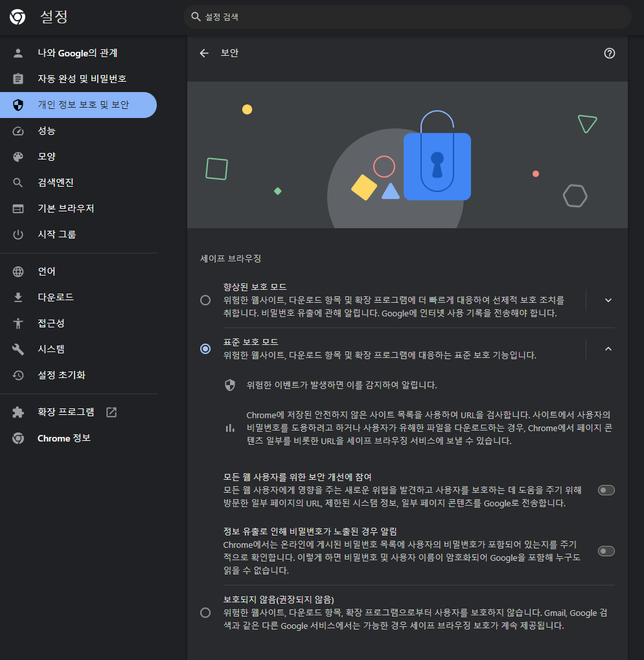
Task: Click the power icon for 시작 그룹
Action: click(x=18, y=235)
